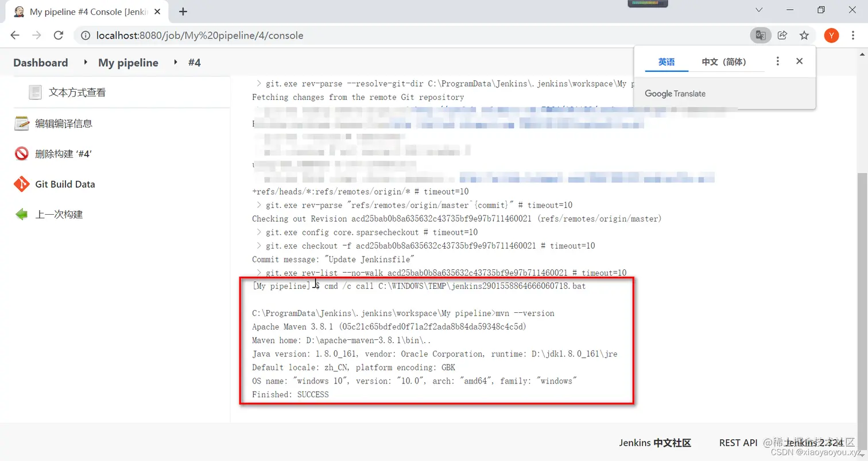Go to 上一次构建 previous build
This screenshot has height=461, width=868.
tap(59, 215)
